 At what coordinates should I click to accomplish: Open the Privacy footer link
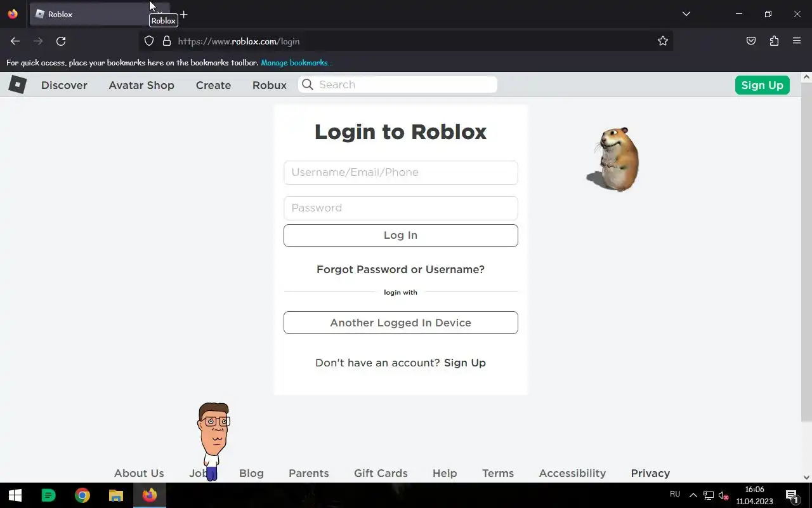tap(650, 473)
